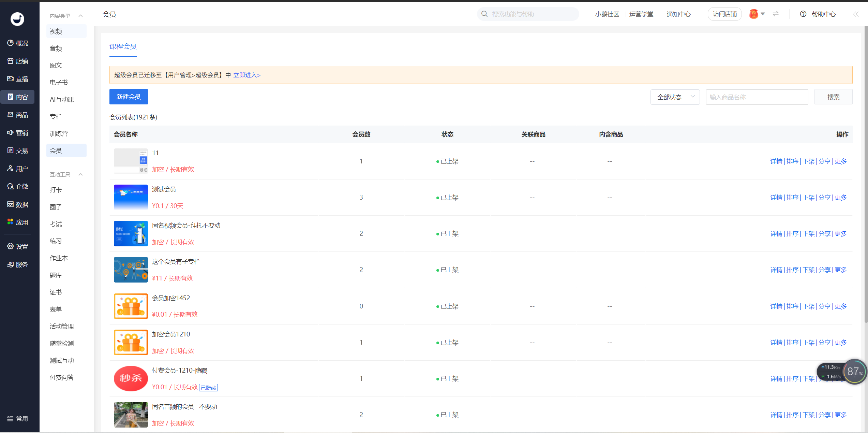
Task: Open the 全部状态 status dropdown
Action: click(675, 97)
